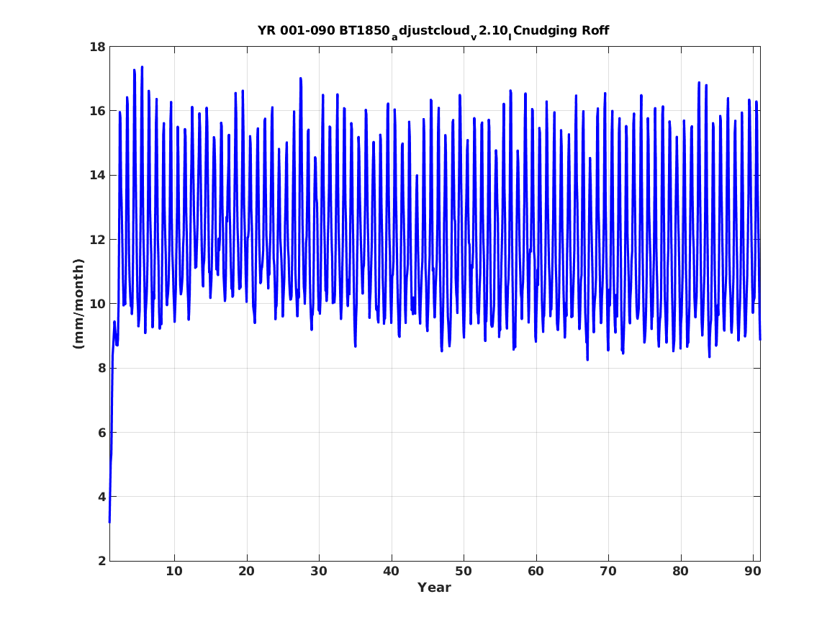Click the x-axis tick label '80'
This screenshot has width=840, height=630.
pyautogui.click(x=680, y=572)
